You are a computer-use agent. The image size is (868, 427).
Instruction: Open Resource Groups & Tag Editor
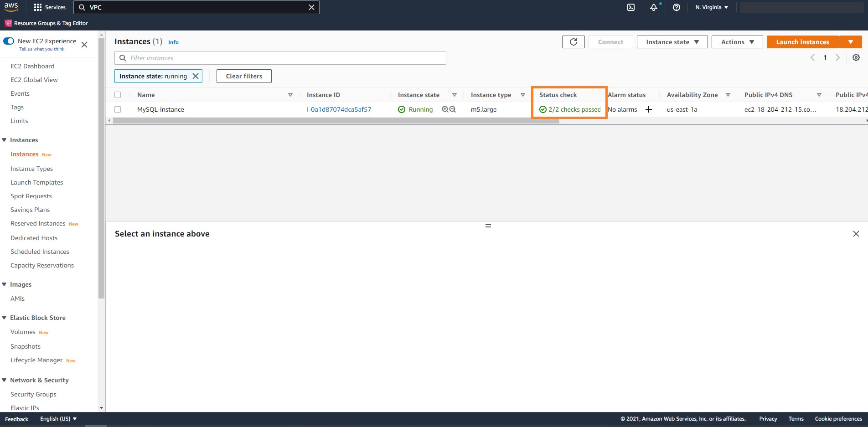pyautogui.click(x=46, y=23)
